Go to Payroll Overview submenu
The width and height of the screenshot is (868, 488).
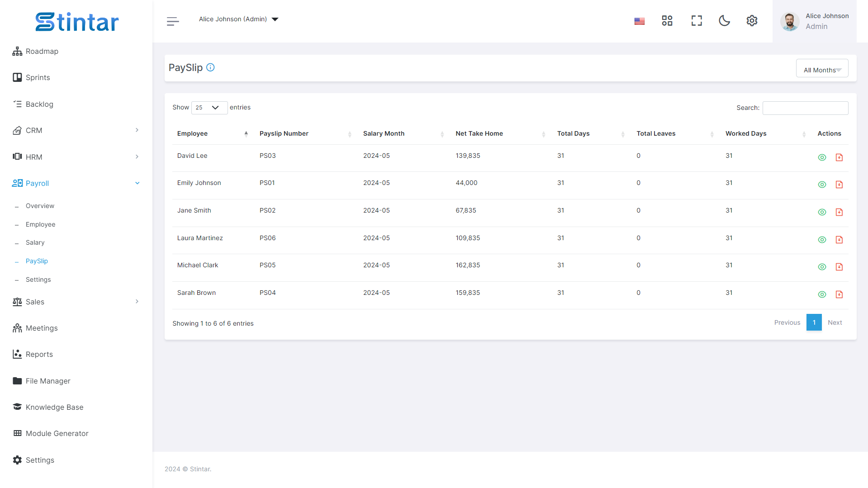point(40,206)
